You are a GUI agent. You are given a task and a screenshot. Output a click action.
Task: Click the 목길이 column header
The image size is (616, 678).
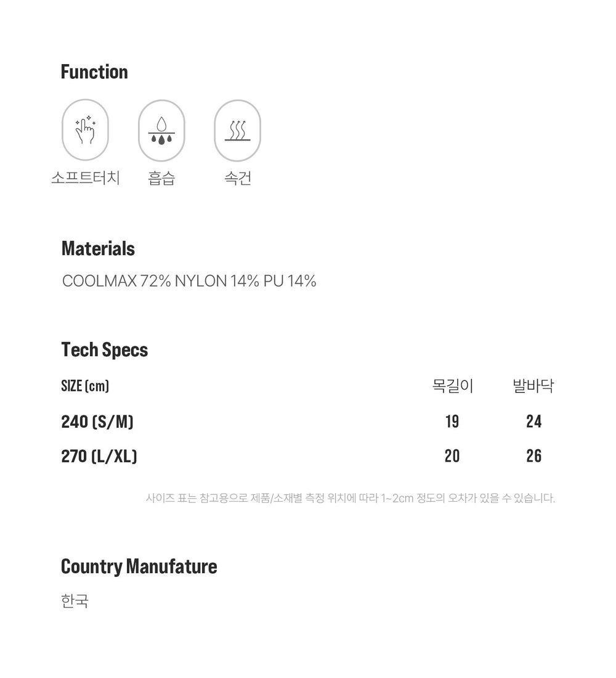point(452,386)
